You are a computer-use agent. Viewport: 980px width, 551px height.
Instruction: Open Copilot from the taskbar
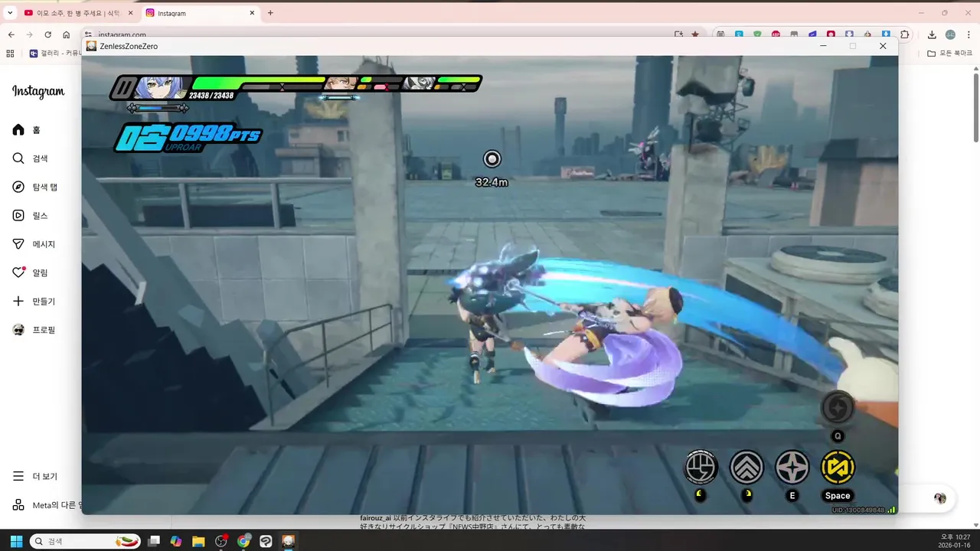pyautogui.click(x=176, y=541)
